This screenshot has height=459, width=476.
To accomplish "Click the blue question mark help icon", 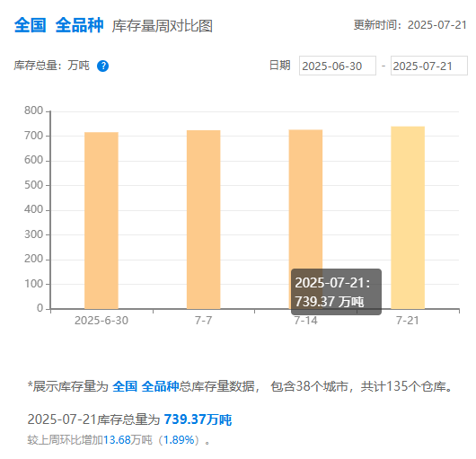I will click(102, 66).
